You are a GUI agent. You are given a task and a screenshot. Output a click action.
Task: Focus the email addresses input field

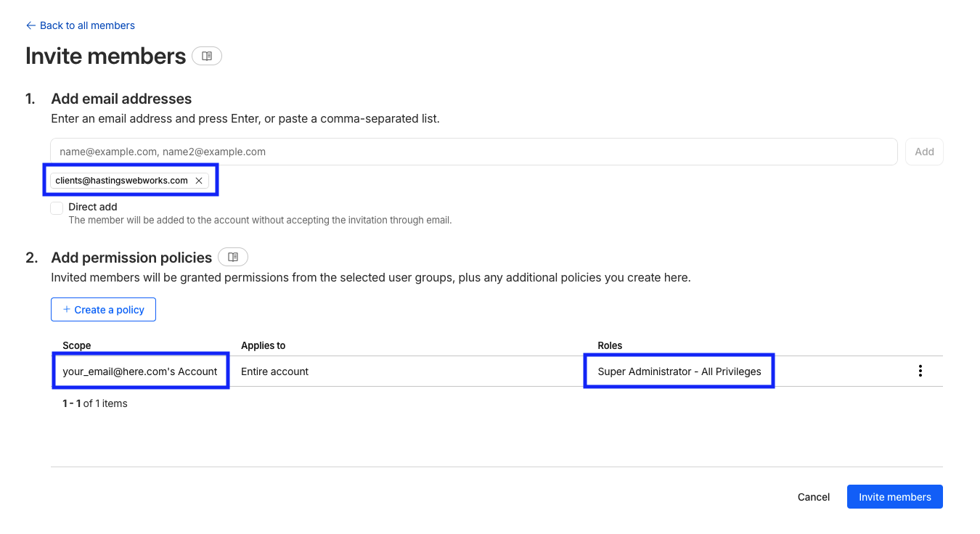point(473,152)
